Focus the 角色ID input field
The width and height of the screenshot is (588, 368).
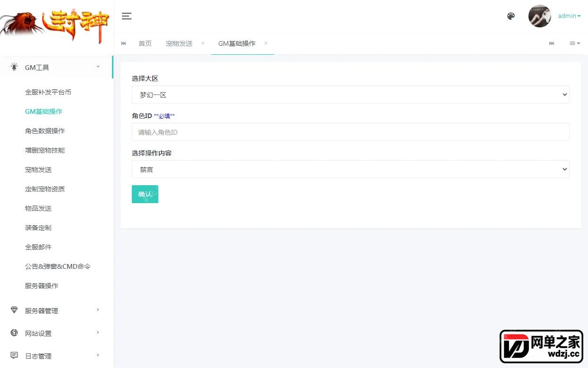coord(351,132)
